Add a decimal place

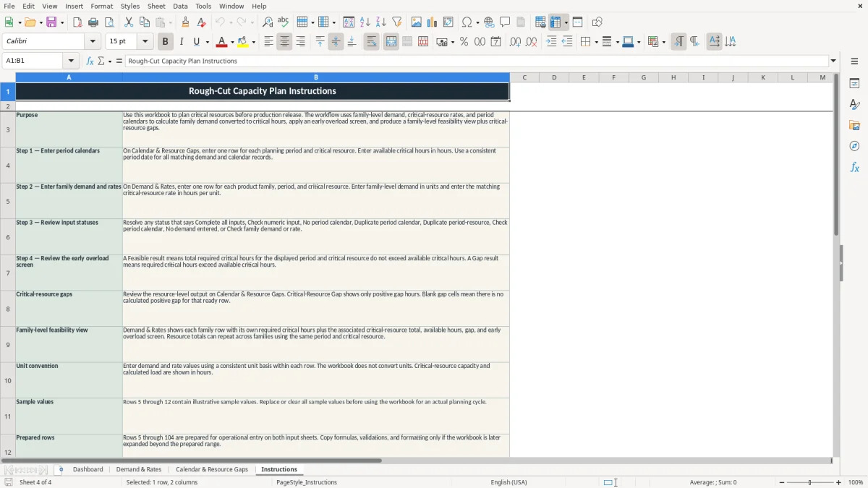[515, 42]
